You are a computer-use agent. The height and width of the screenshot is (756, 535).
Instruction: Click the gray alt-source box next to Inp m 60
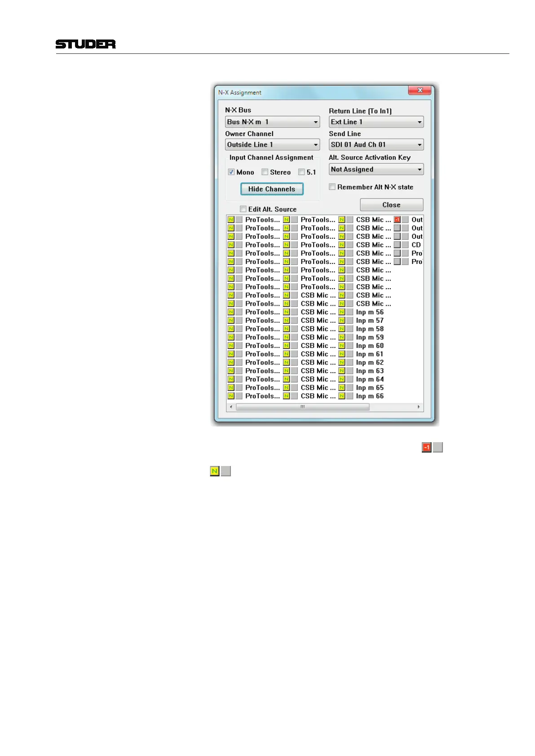click(x=350, y=346)
